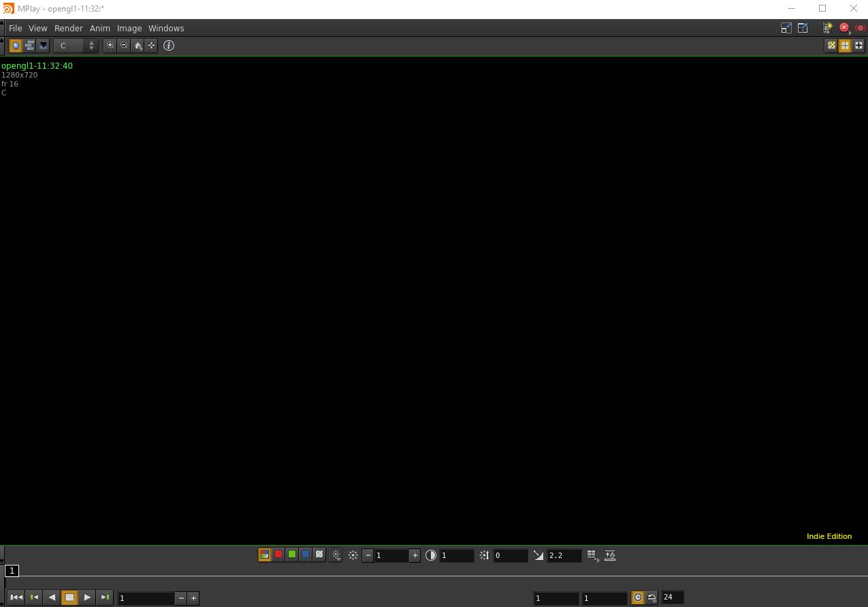Viewport: 868px width, 607px height.
Task: Toggle the alpha channel checker button
Action: [319, 555]
